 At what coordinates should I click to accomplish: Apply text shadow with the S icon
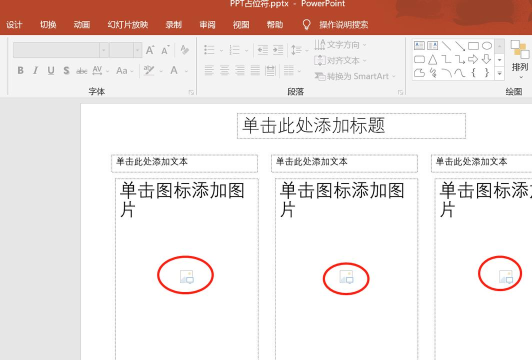(66, 71)
